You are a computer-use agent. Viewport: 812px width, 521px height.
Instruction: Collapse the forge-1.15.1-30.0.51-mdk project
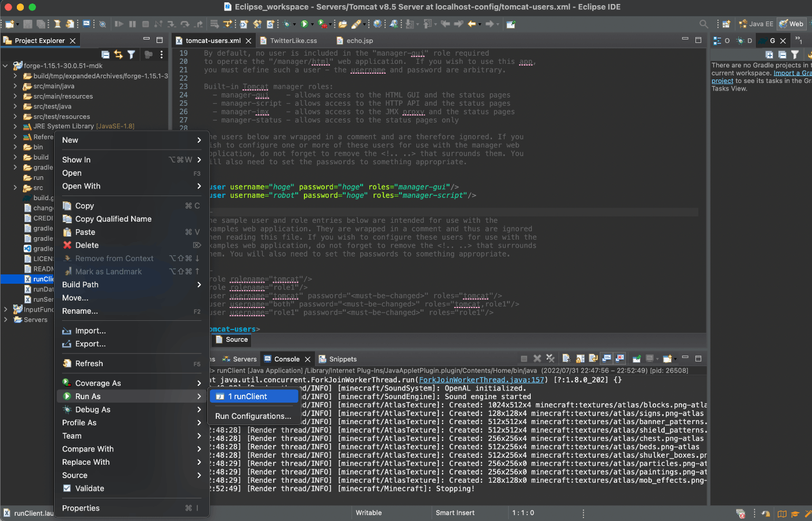6,66
